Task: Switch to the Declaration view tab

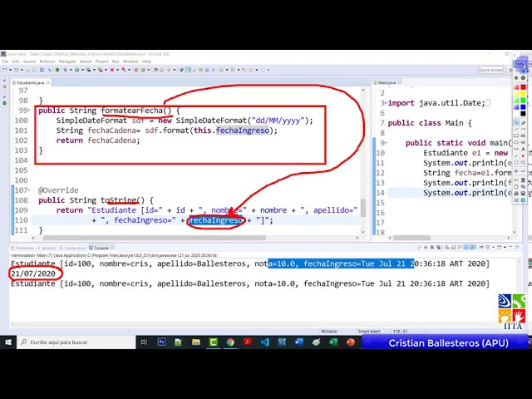Action: pyautogui.click(x=72, y=248)
